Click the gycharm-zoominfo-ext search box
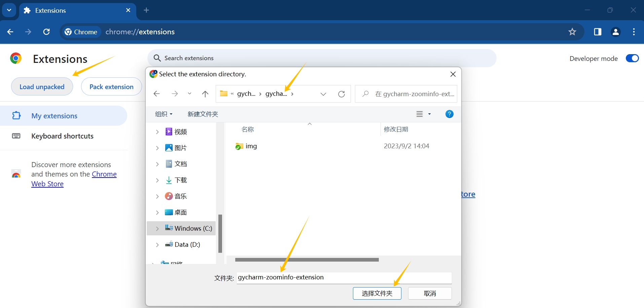The width and height of the screenshot is (644, 308). 406,94
